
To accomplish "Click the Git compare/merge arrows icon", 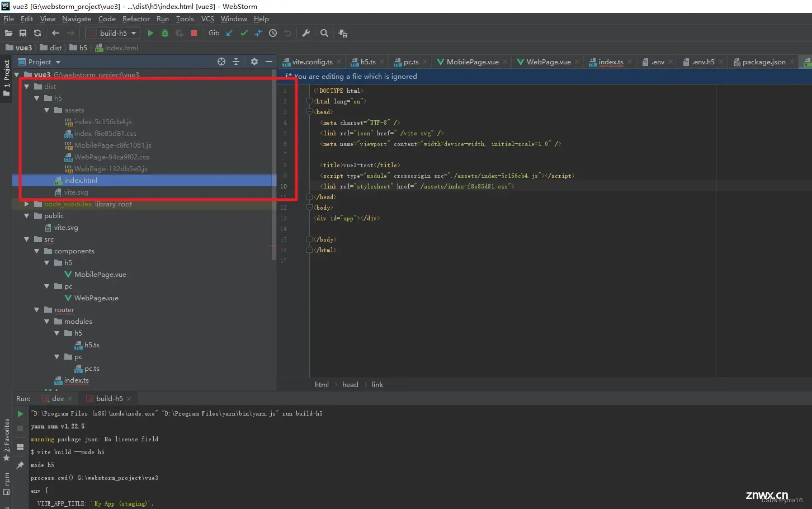I will (258, 33).
